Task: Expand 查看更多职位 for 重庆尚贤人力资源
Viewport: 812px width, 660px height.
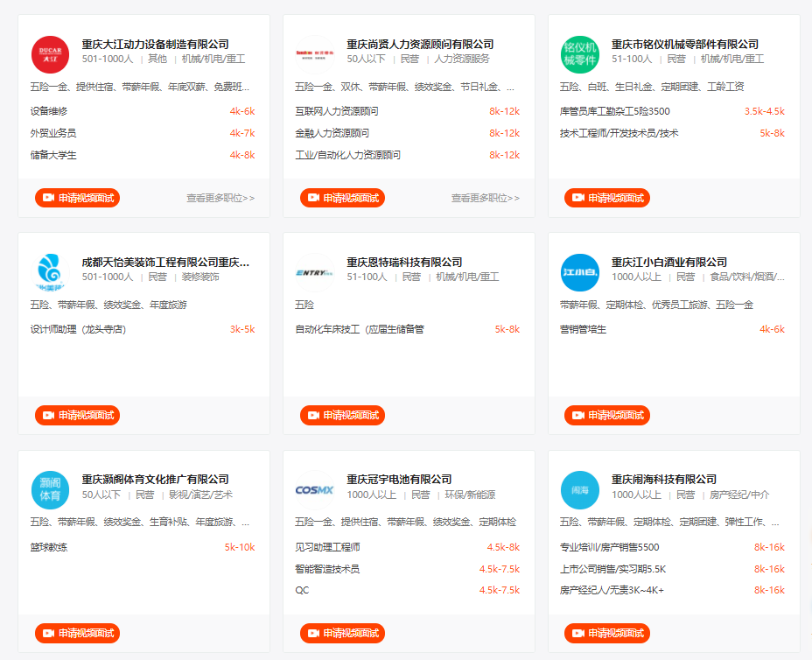Action: coord(486,199)
